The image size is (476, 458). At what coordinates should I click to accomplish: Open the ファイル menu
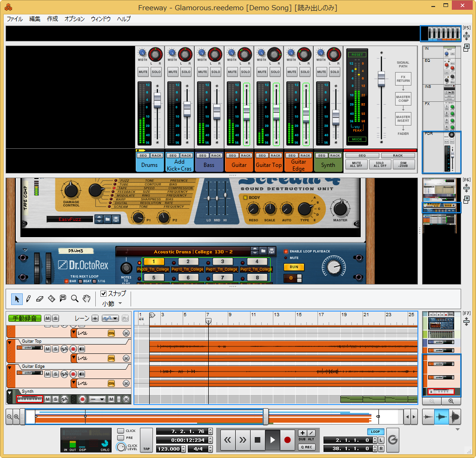(x=14, y=19)
